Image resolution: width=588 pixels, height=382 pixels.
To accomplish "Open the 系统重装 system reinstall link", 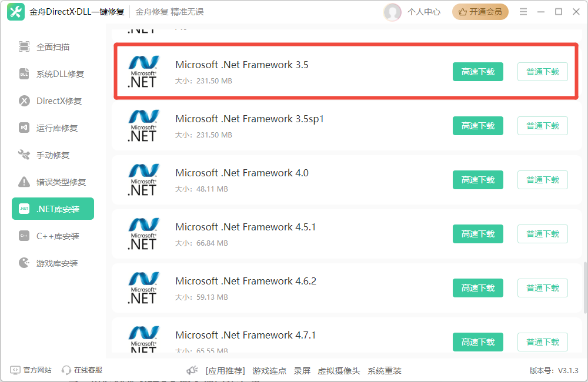I will [385, 371].
